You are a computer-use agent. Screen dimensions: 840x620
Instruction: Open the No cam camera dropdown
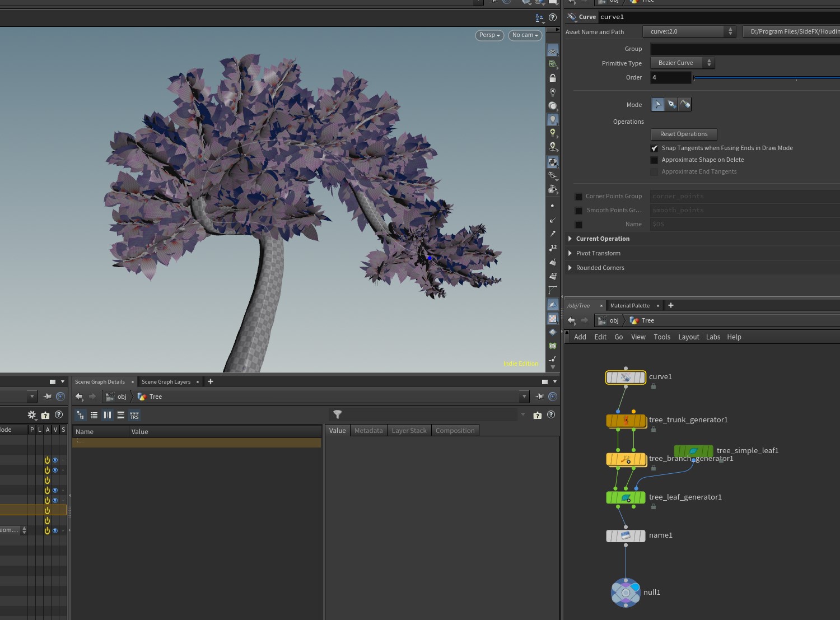click(525, 35)
